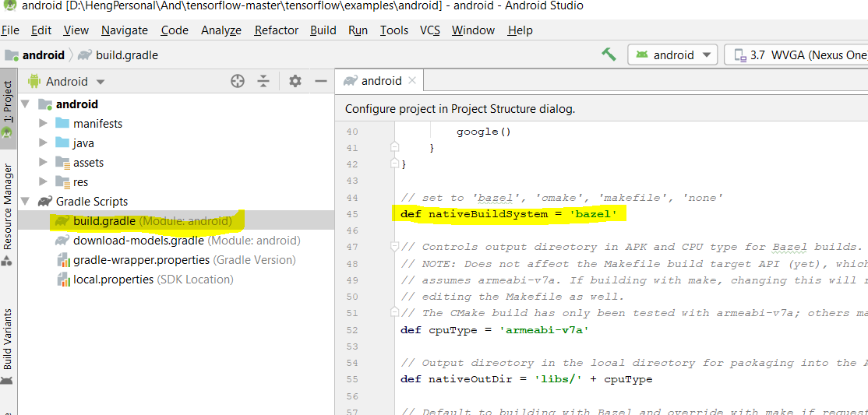The width and height of the screenshot is (868, 415).
Task: Open the Run menu
Action: (x=358, y=30)
